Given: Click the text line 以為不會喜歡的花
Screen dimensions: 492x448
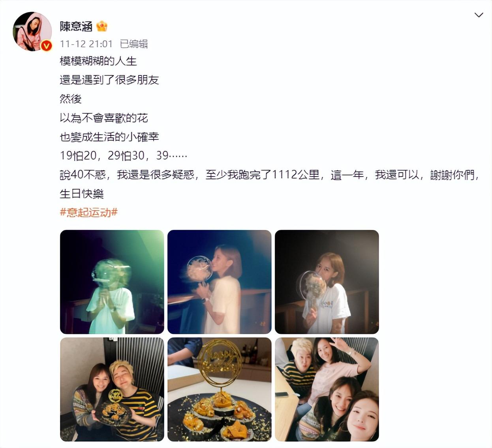Looking at the screenshot, I should (x=104, y=118).
